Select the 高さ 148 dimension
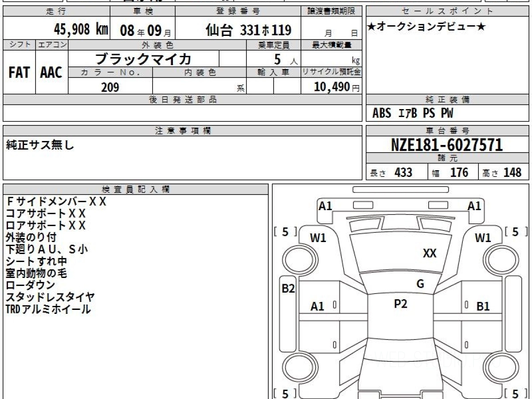532x399 pixels. click(502, 172)
